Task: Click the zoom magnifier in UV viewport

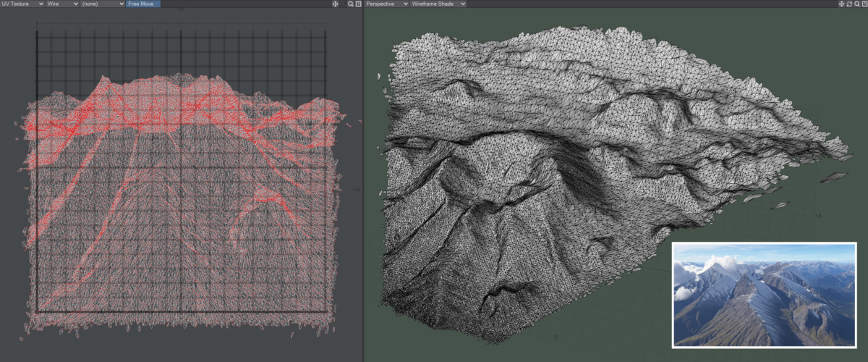Action: (x=351, y=4)
